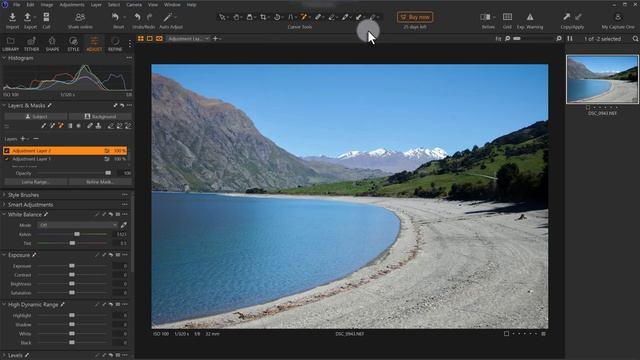
Task: Collapse the Layers & Masks panel
Action: (x=4, y=106)
